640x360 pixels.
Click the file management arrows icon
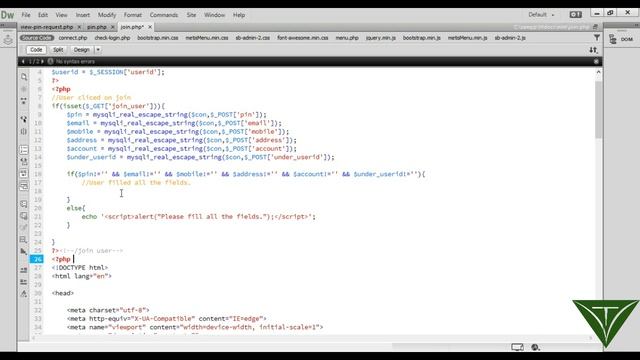tap(593, 50)
